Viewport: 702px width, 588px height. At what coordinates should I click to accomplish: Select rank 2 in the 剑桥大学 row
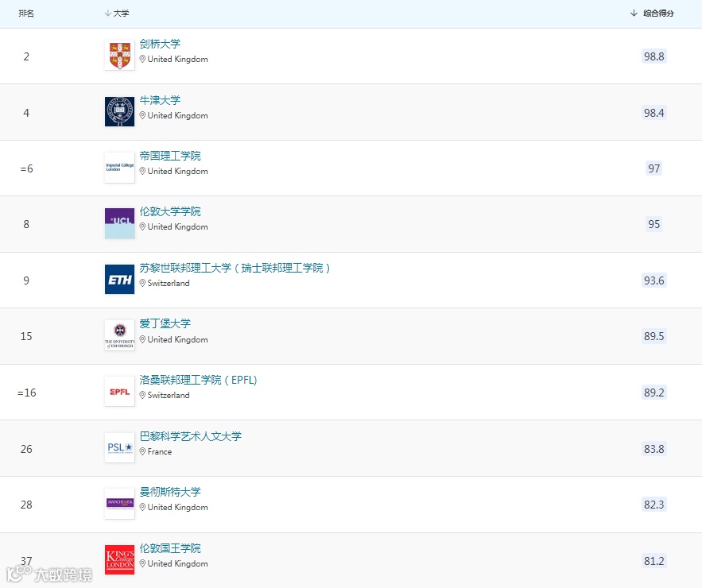tap(26, 56)
